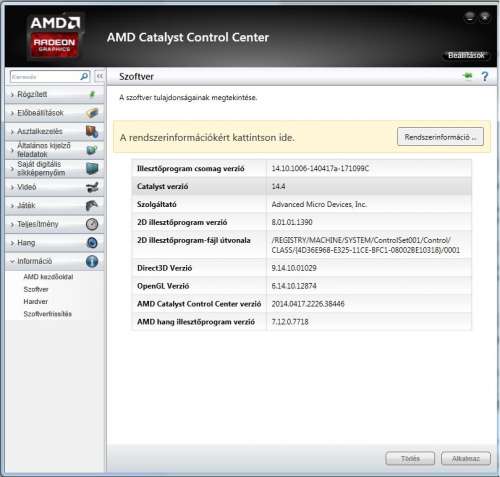The image size is (500, 477).
Task: Click the '2D illesztőprogram verzió' label
Action: click(182, 222)
